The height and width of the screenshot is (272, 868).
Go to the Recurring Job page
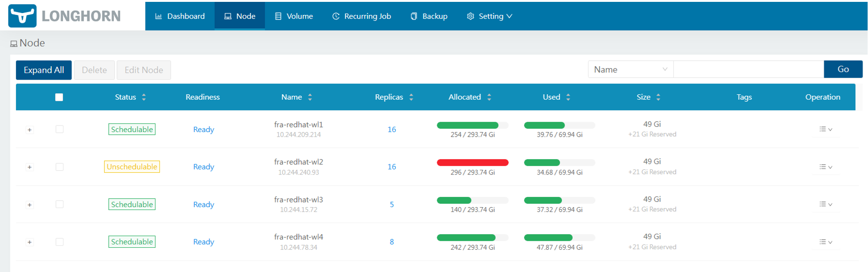tap(362, 16)
